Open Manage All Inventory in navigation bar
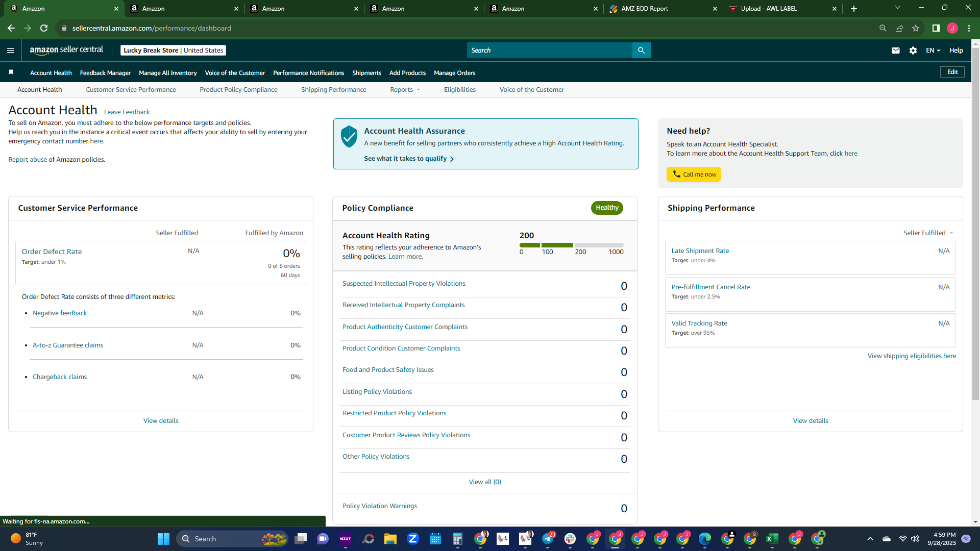Image resolution: width=980 pixels, height=551 pixels. click(x=167, y=73)
